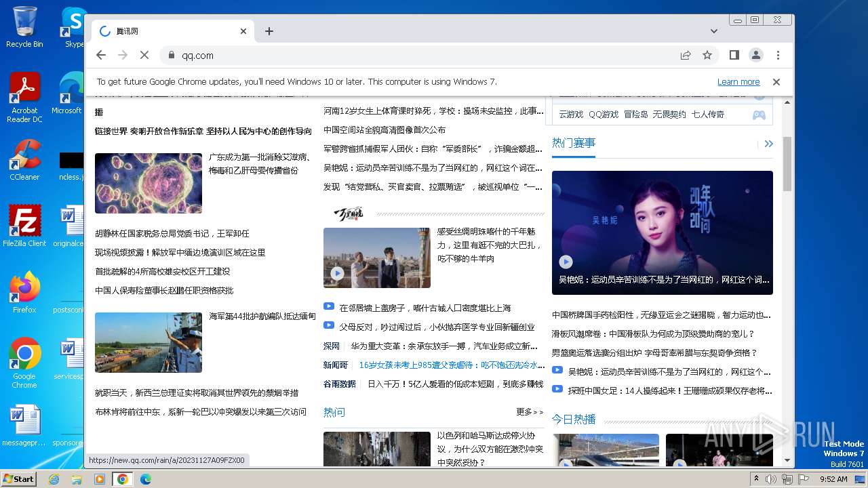The image size is (868, 488).
Task: Close the 腾讯网 tab
Action: 243,31
